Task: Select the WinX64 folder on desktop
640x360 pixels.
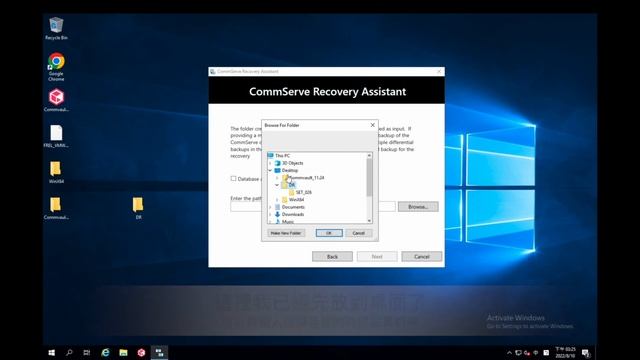Action: (56, 172)
